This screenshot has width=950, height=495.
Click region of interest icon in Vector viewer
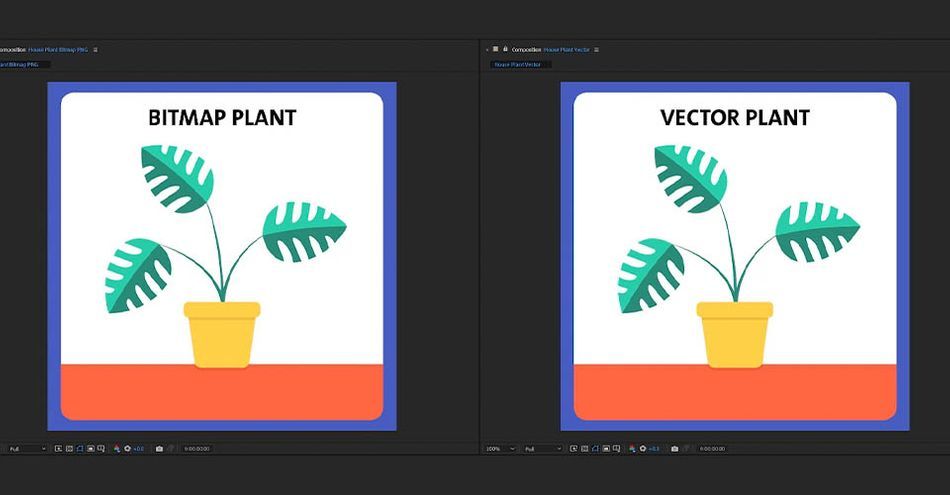pos(606,449)
